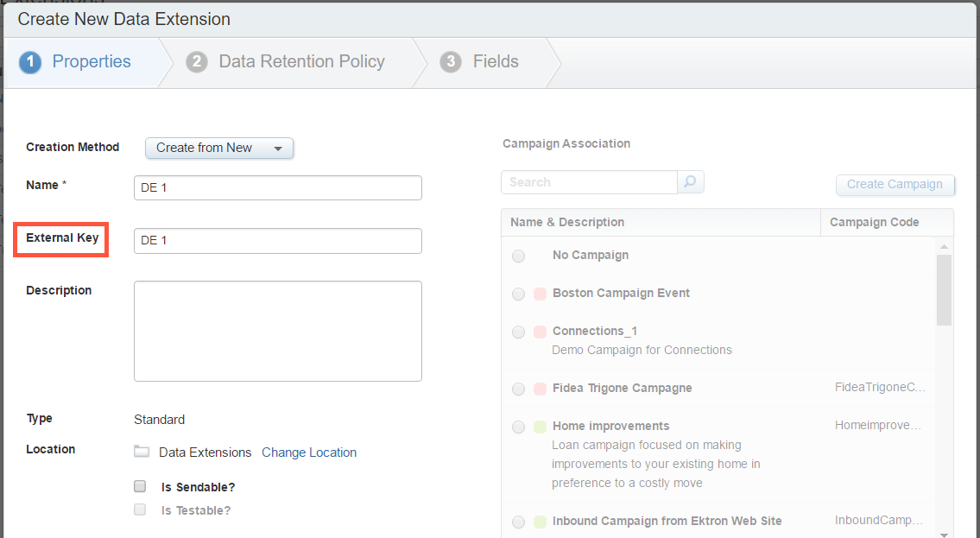This screenshot has width=980, height=538.
Task: Switch to the Data Retention Policy tab
Action: click(x=300, y=61)
